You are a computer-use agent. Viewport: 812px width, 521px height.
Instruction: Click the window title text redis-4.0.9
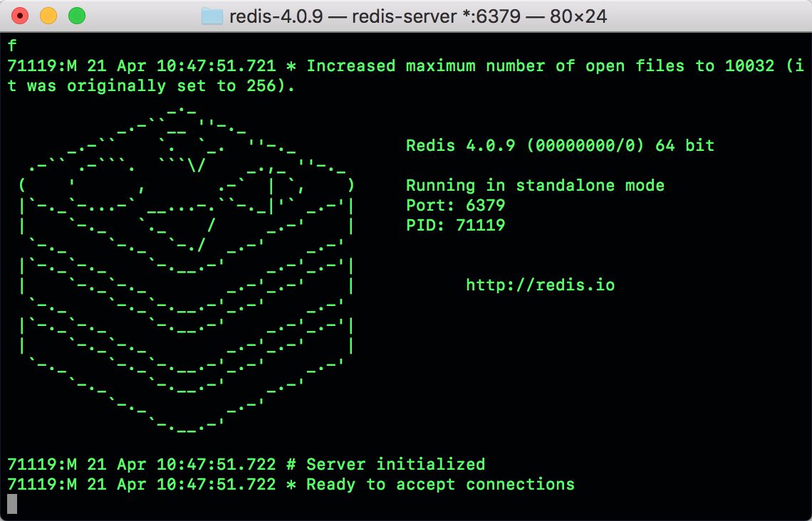(274, 16)
